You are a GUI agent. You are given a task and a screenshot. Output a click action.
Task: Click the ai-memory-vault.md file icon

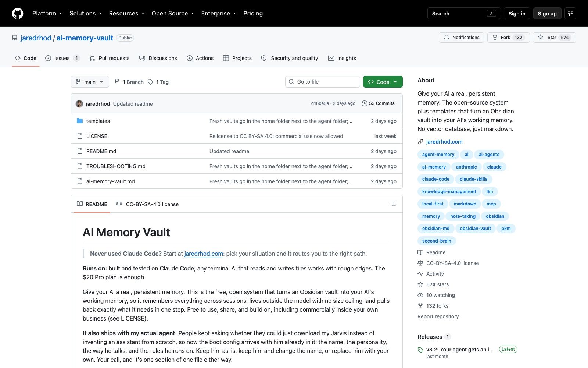click(x=80, y=181)
